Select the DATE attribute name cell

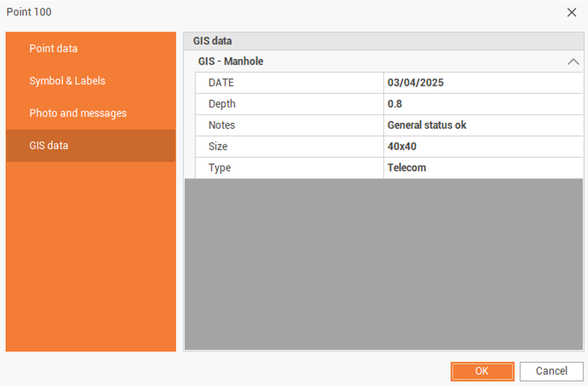pos(289,83)
